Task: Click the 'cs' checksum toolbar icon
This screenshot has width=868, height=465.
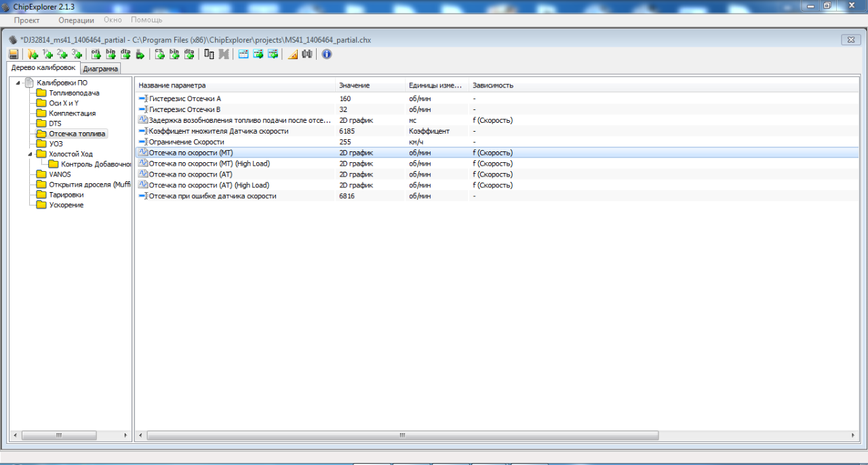Action: [159, 54]
